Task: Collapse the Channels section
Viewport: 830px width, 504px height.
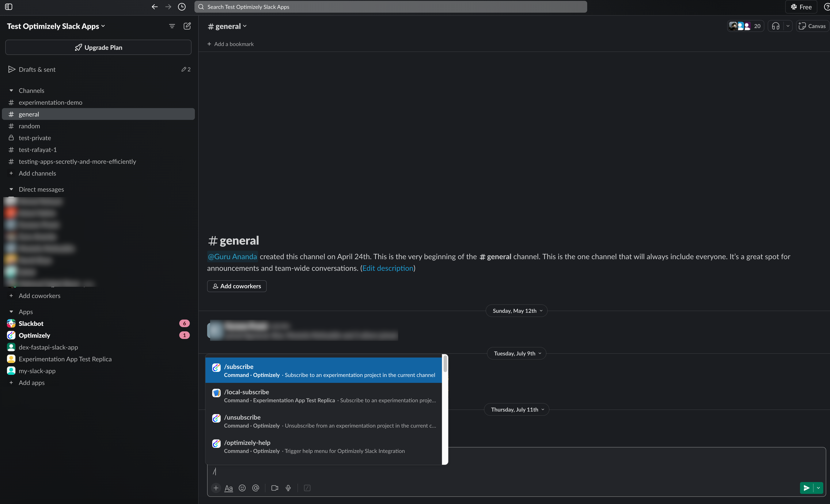Action: click(x=11, y=91)
